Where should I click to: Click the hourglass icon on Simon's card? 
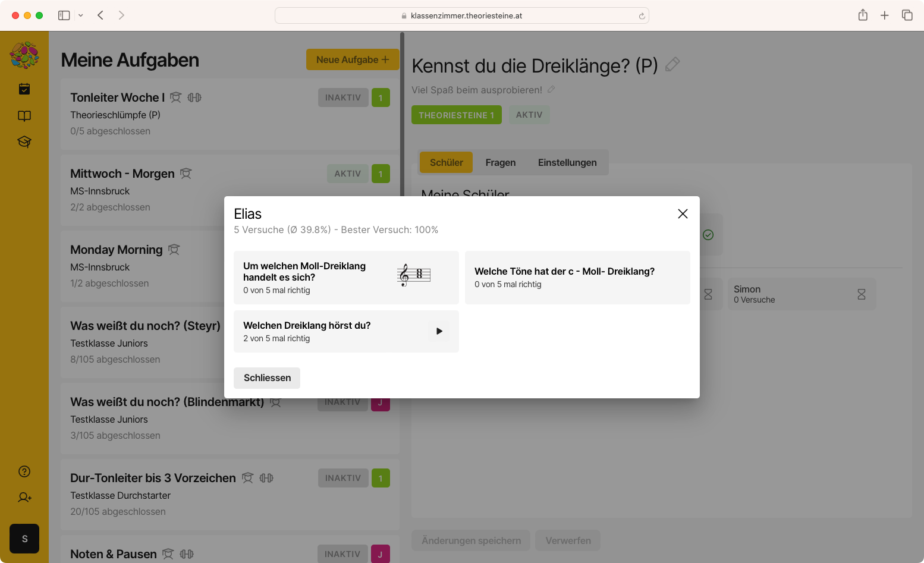(861, 294)
